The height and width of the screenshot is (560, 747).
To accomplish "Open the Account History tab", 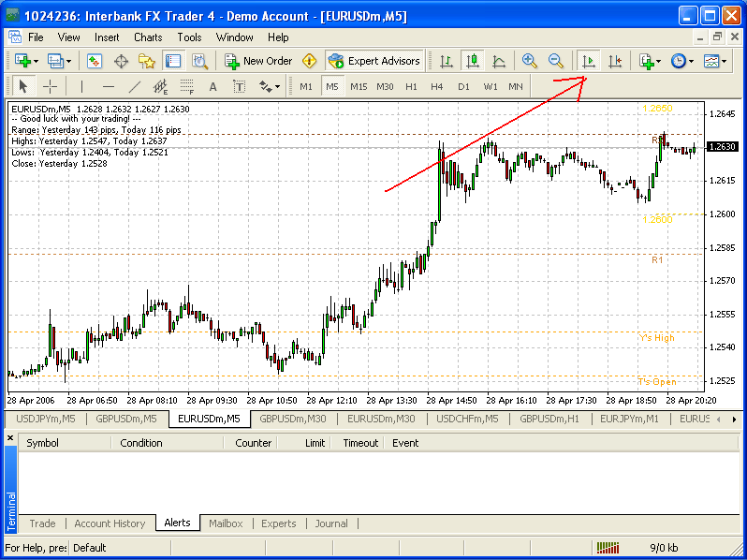I will click(110, 523).
